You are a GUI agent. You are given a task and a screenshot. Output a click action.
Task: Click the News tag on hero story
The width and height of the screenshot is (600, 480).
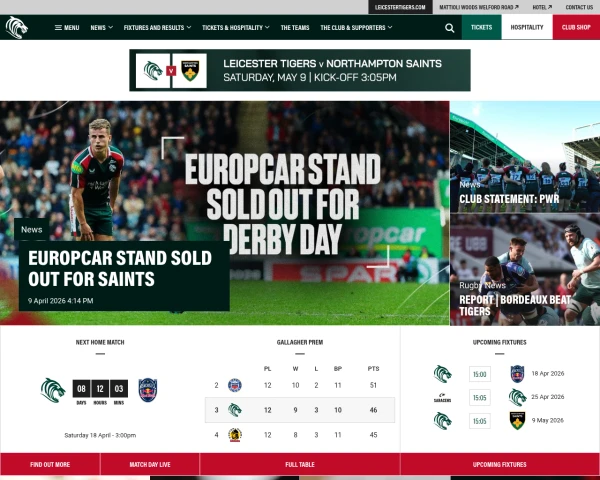click(32, 230)
